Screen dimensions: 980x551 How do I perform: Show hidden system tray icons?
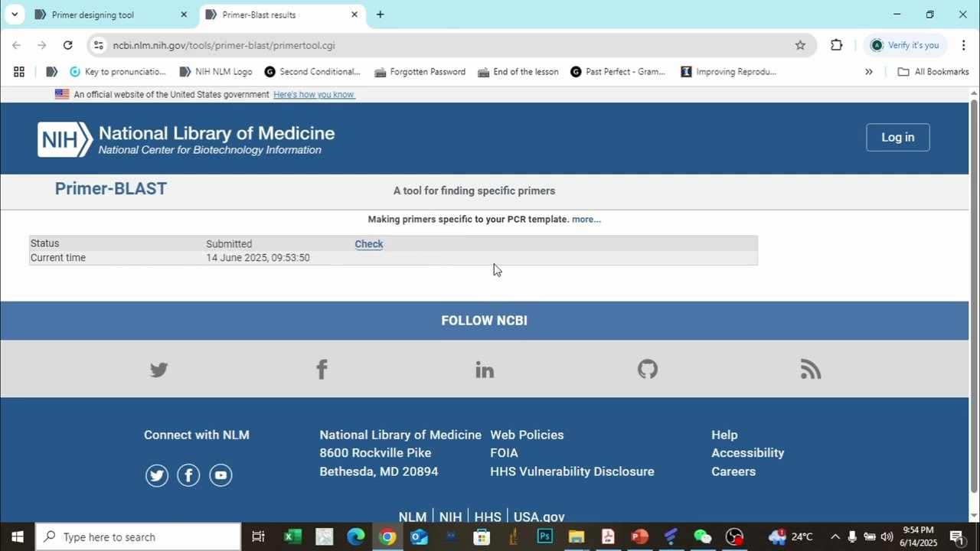(835, 536)
